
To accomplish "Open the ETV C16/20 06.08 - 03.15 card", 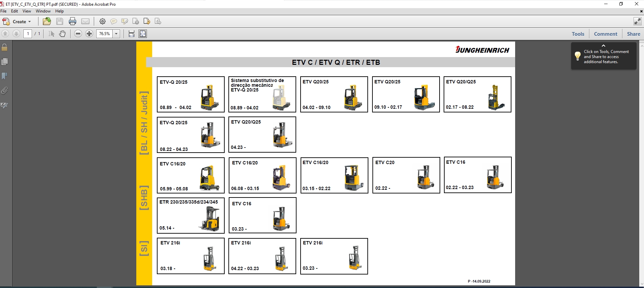I will click(x=262, y=176).
